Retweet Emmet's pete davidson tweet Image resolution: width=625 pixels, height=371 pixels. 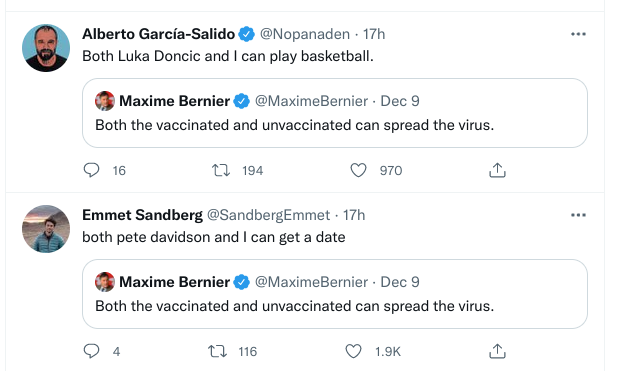tap(218, 351)
